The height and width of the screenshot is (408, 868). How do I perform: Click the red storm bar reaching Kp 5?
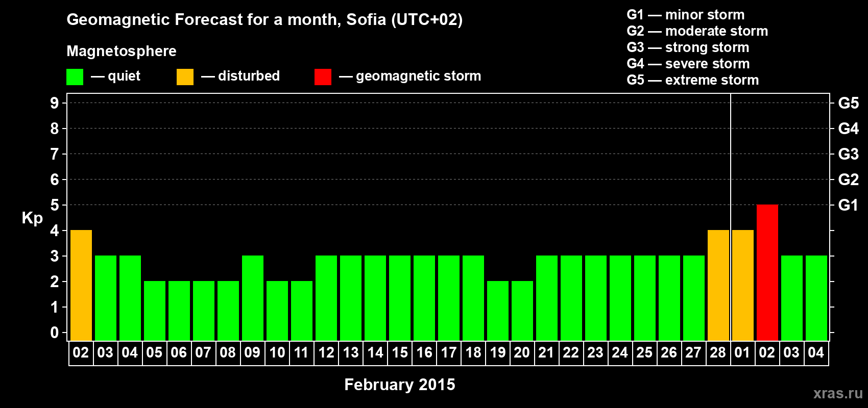[x=767, y=272]
